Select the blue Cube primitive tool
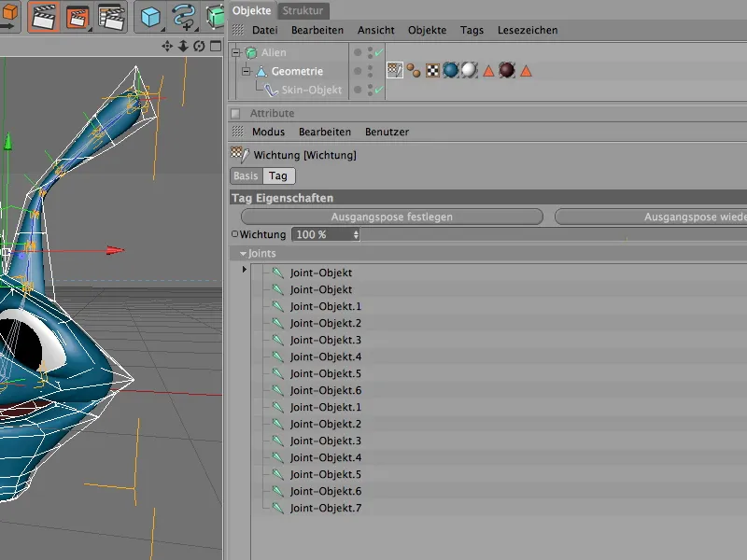 click(x=150, y=17)
